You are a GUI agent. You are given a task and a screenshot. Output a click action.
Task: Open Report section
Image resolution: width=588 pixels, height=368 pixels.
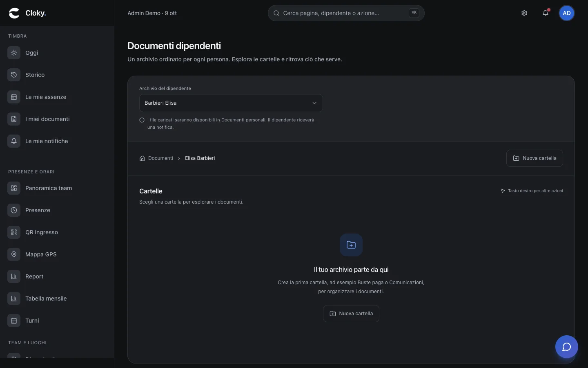click(x=57, y=276)
